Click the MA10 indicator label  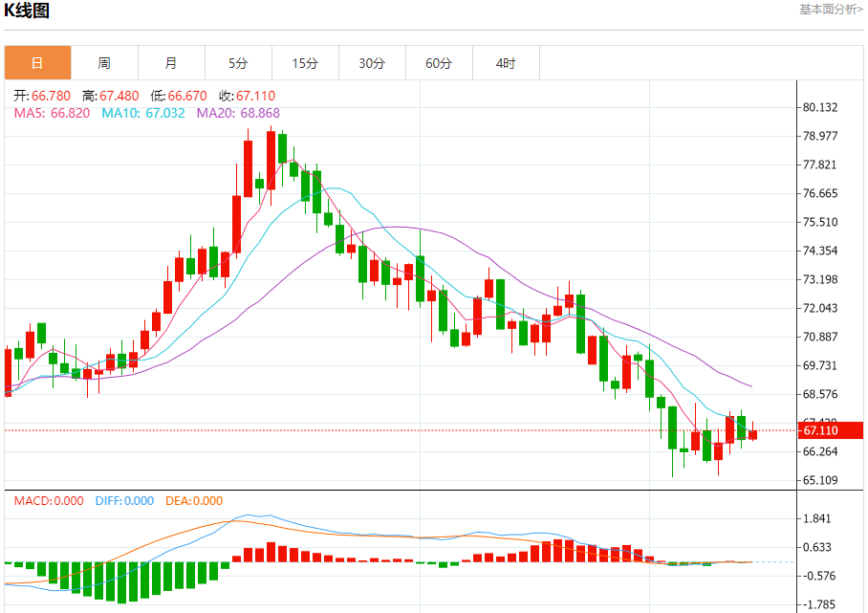143,113
